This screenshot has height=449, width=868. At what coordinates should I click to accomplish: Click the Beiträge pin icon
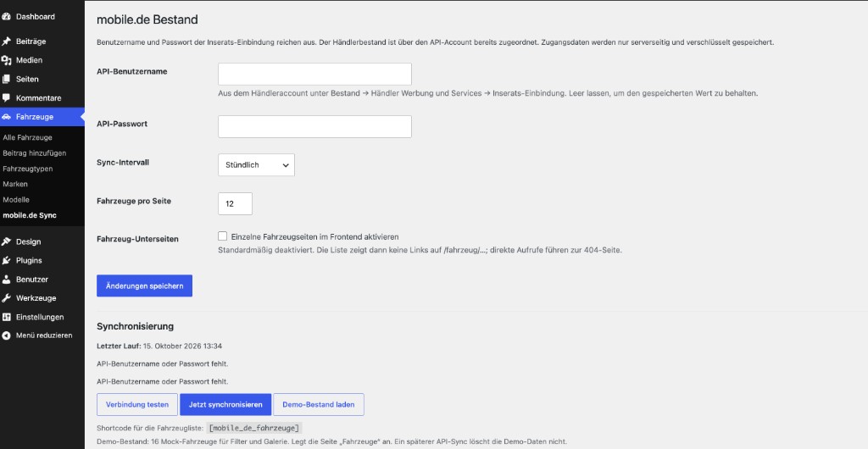click(x=6, y=42)
